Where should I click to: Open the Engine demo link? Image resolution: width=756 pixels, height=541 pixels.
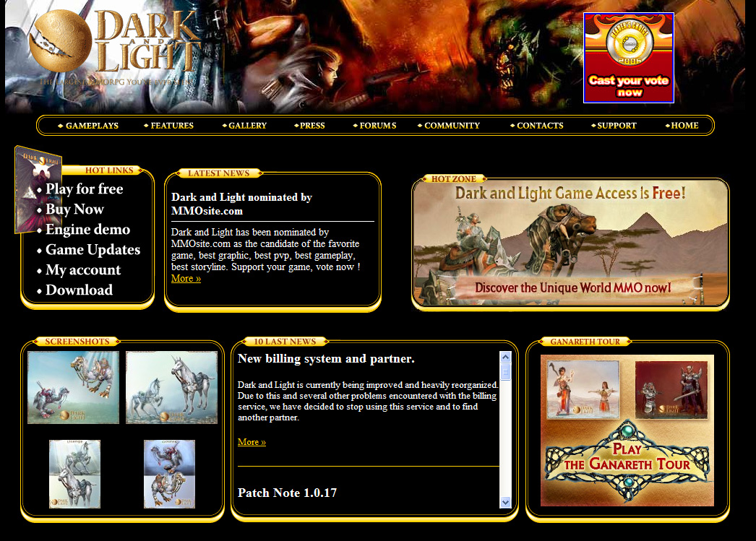coord(87,230)
